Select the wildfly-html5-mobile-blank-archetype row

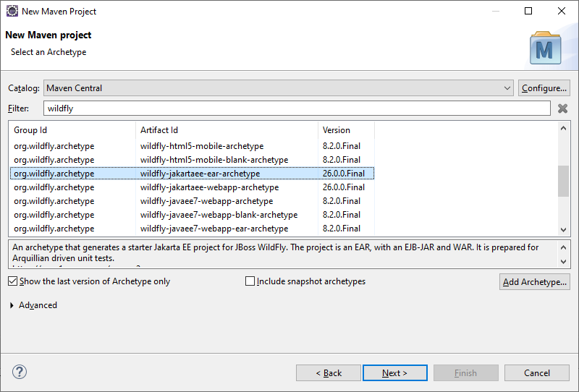pyautogui.click(x=192, y=160)
